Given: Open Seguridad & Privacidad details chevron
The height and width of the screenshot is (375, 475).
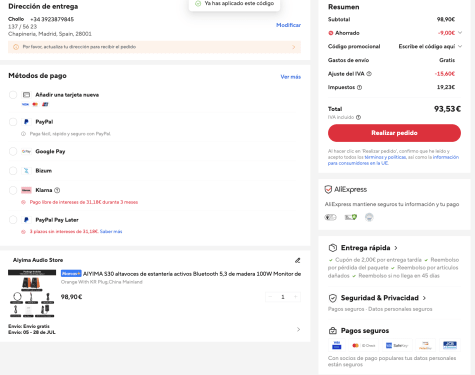Looking at the screenshot, I should click(424, 298).
